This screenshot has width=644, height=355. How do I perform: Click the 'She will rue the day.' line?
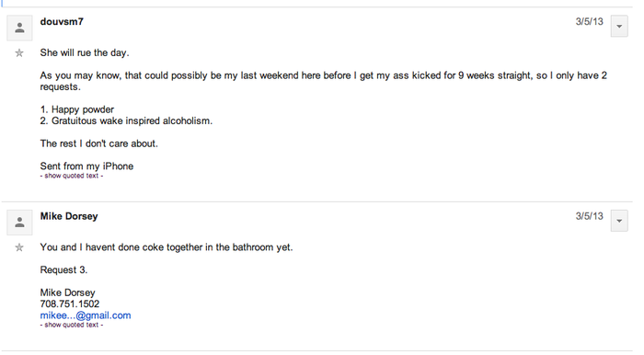[x=85, y=52]
